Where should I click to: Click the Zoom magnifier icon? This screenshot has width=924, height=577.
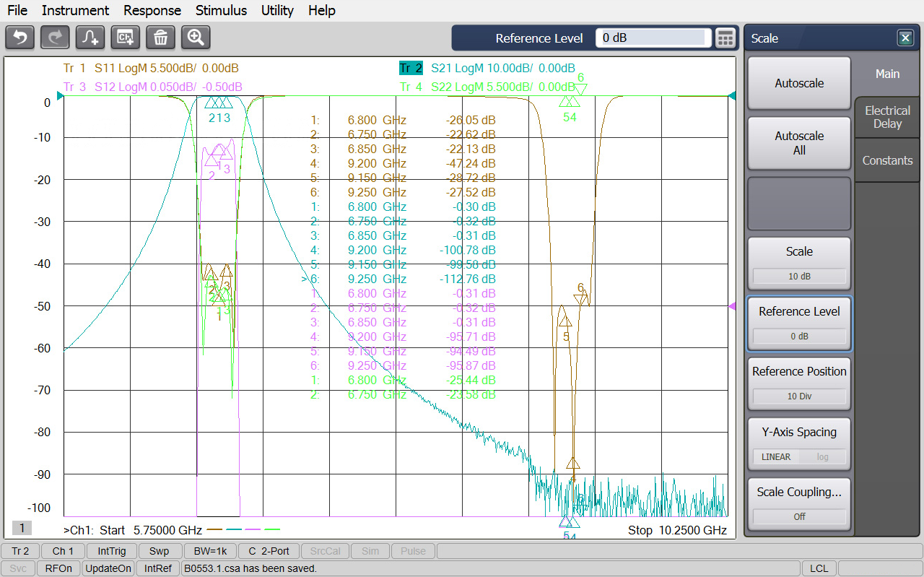tap(196, 38)
